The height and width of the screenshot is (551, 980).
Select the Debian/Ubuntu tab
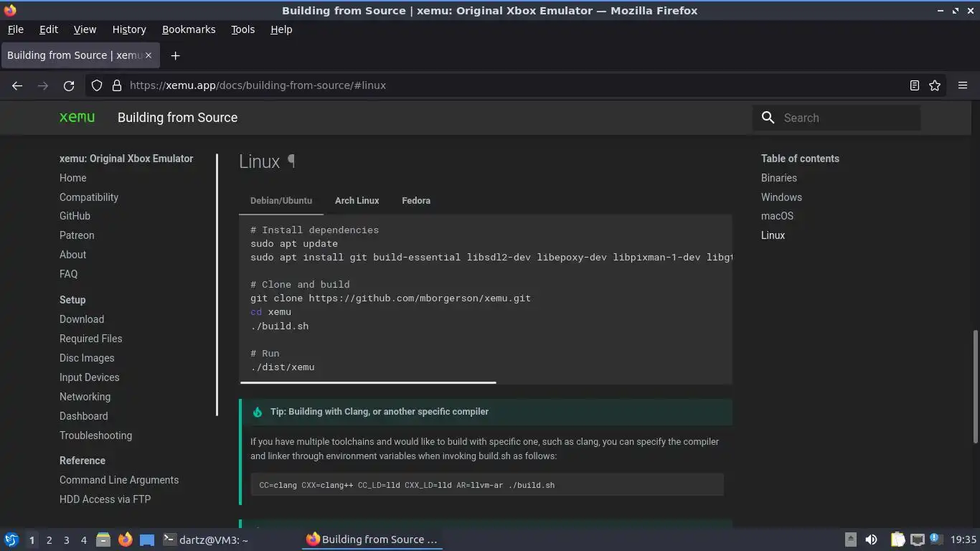281,201
